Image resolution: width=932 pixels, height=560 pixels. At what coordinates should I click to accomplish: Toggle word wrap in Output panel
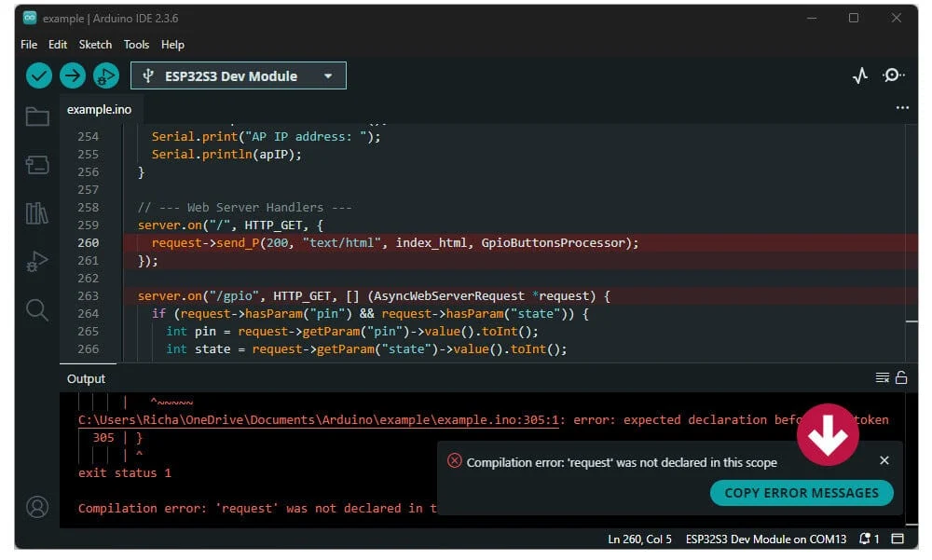[883, 378]
